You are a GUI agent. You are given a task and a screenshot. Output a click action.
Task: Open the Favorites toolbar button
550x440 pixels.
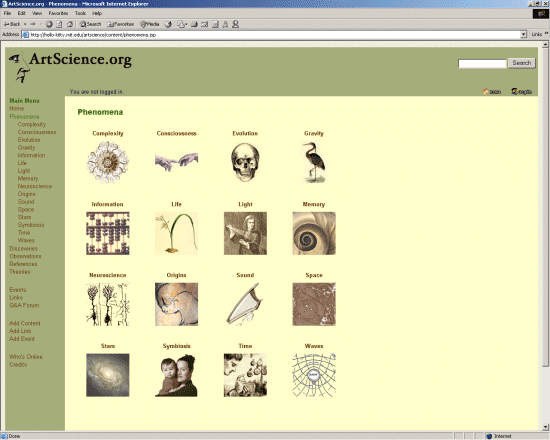coord(121,24)
